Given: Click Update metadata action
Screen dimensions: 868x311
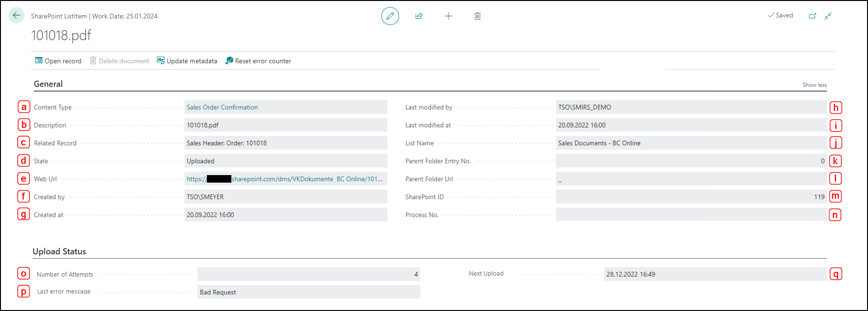Looking at the screenshot, I should click(x=187, y=61).
